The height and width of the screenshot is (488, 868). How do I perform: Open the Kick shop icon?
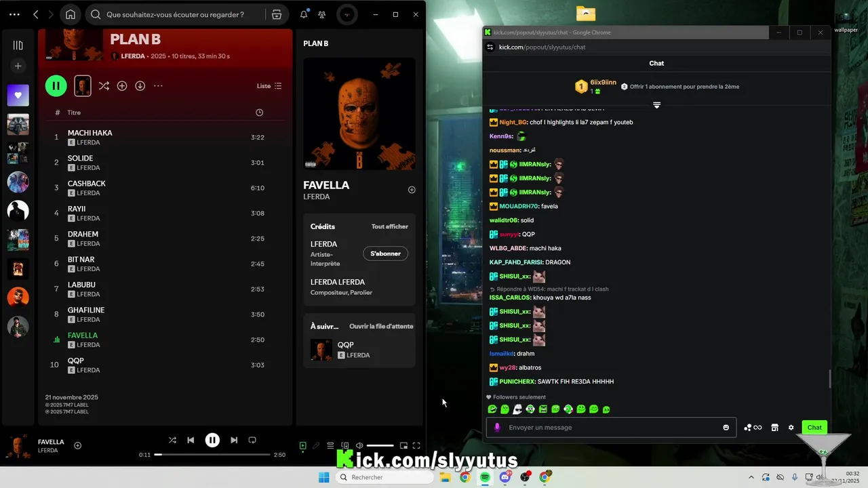(x=775, y=428)
